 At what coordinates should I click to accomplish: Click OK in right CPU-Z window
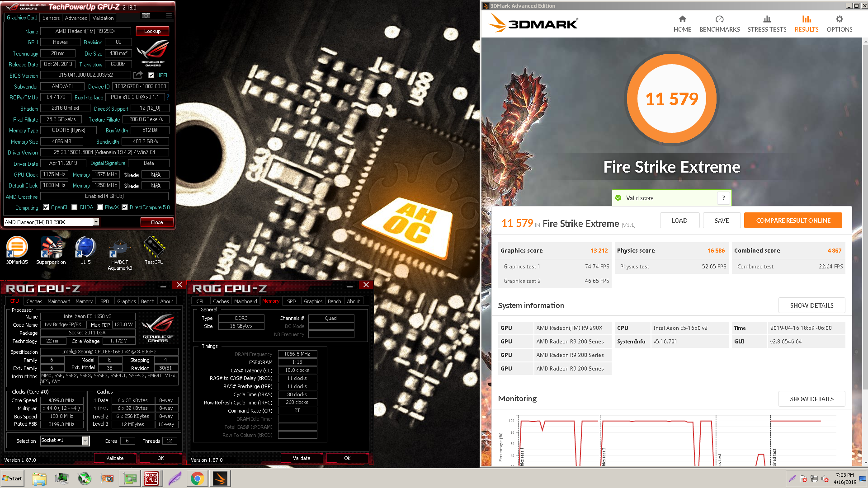[x=347, y=458]
